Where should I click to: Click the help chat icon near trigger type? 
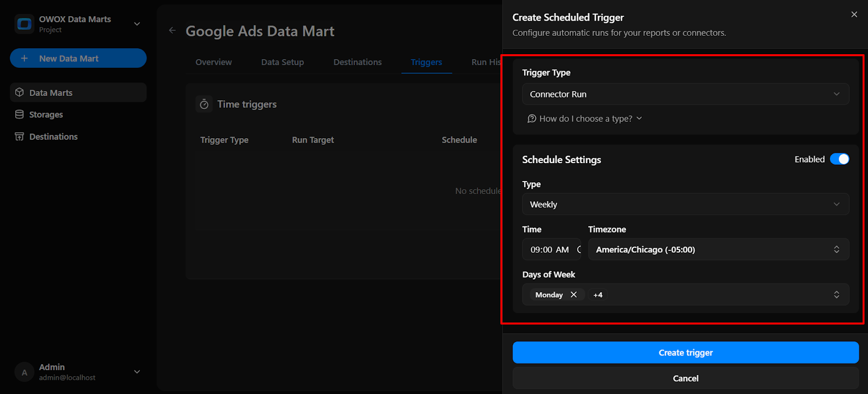[532, 119]
